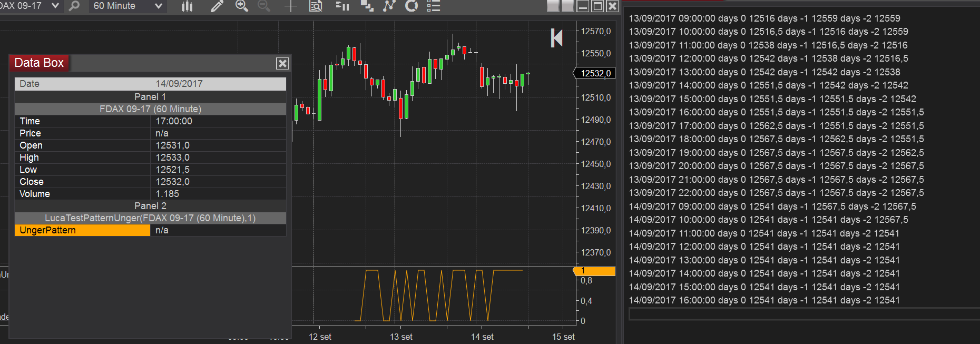Select output line 13/09/2017 22:00:00

click(776, 193)
